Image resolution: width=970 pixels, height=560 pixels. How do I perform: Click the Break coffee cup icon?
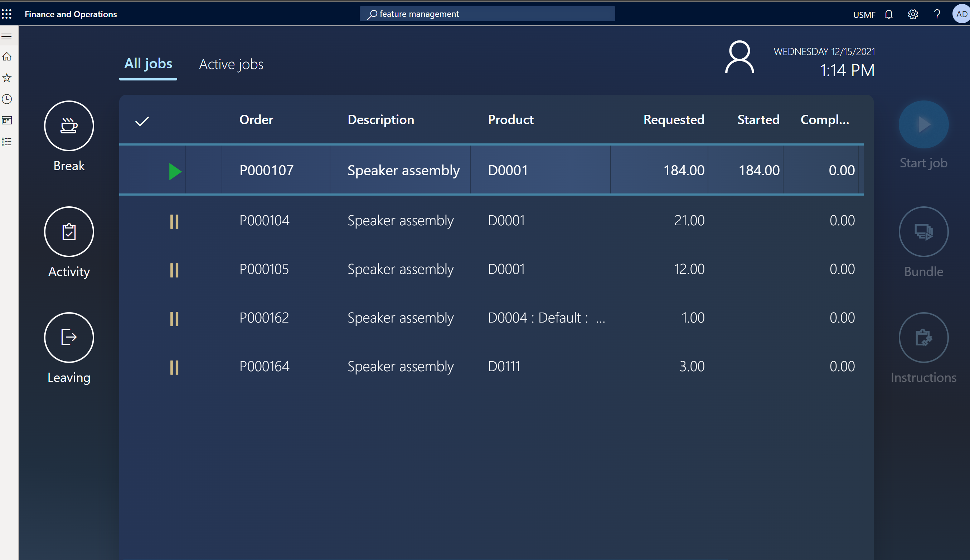69,126
